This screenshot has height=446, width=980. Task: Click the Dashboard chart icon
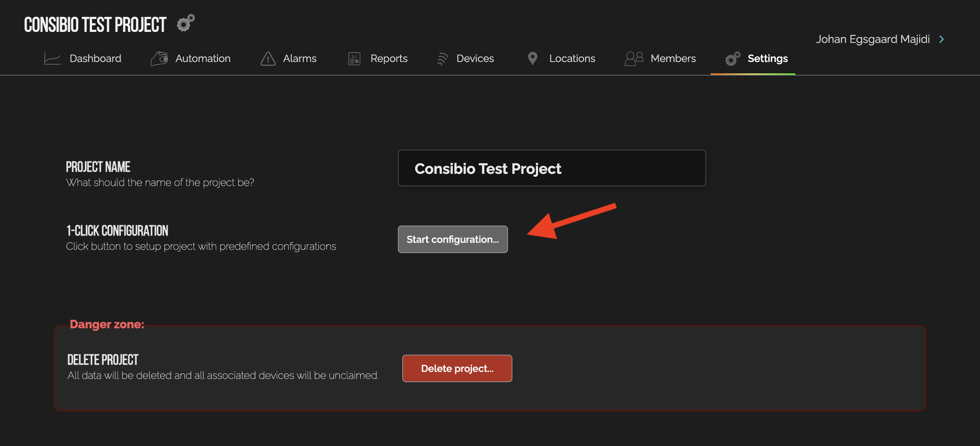coord(52,59)
